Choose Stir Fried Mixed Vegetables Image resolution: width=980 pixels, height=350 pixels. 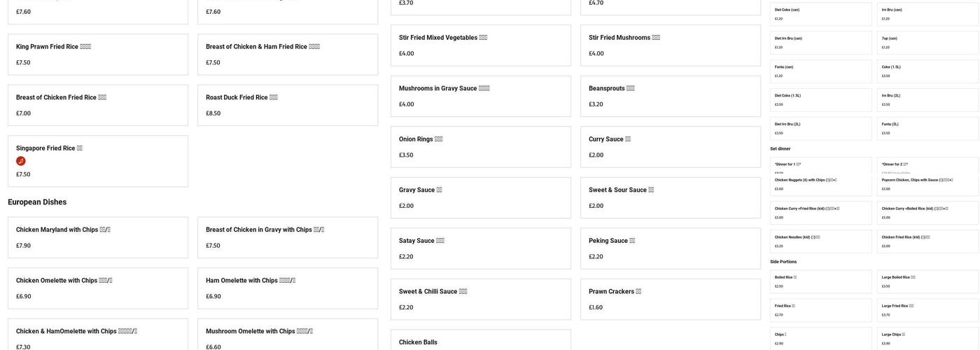480,45
